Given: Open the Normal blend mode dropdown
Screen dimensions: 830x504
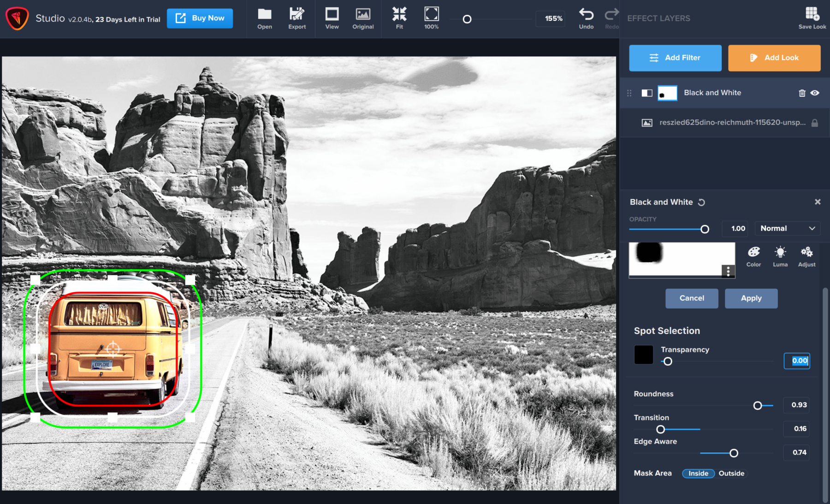Looking at the screenshot, I should click(x=787, y=229).
